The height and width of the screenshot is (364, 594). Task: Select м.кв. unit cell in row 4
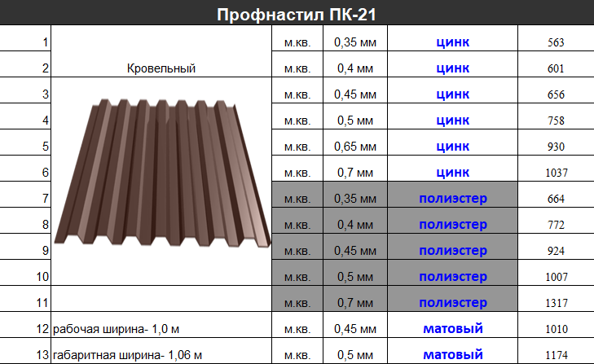297,116
